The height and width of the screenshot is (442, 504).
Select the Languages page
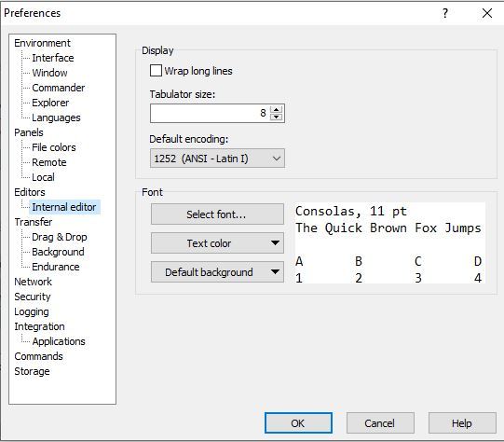(x=56, y=117)
